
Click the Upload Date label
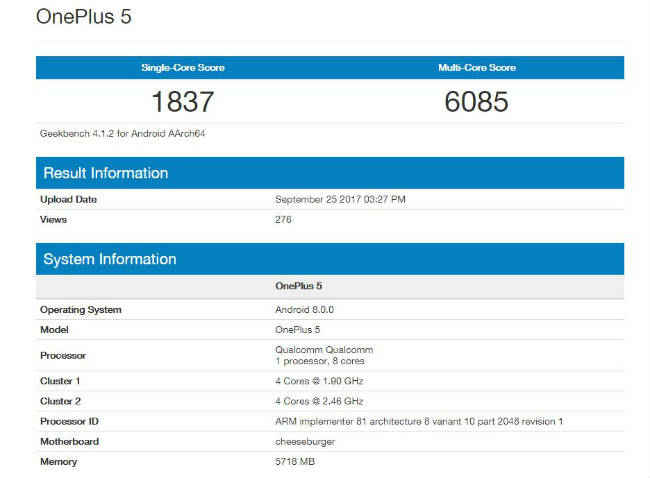(68, 199)
